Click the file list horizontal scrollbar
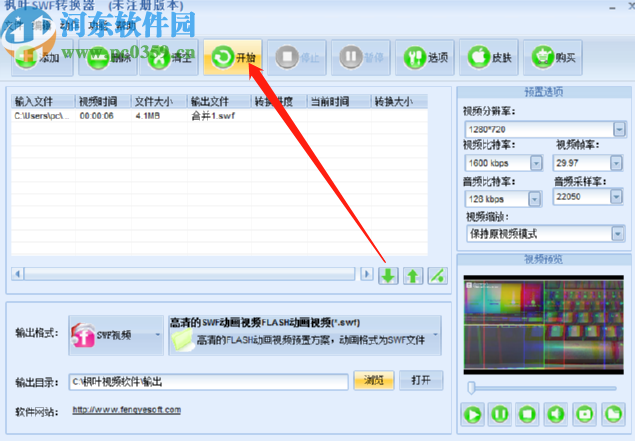Viewport: 635px width, 441px height. point(189,274)
